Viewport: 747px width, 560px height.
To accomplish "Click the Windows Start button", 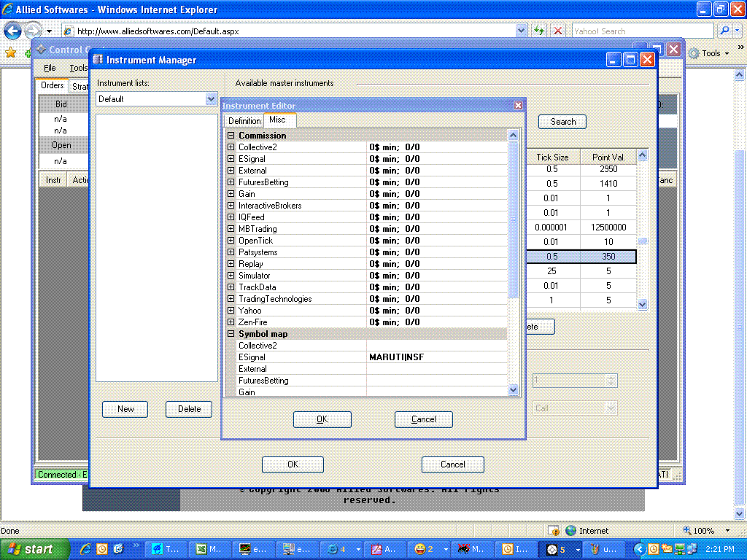I will (x=34, y=549).
